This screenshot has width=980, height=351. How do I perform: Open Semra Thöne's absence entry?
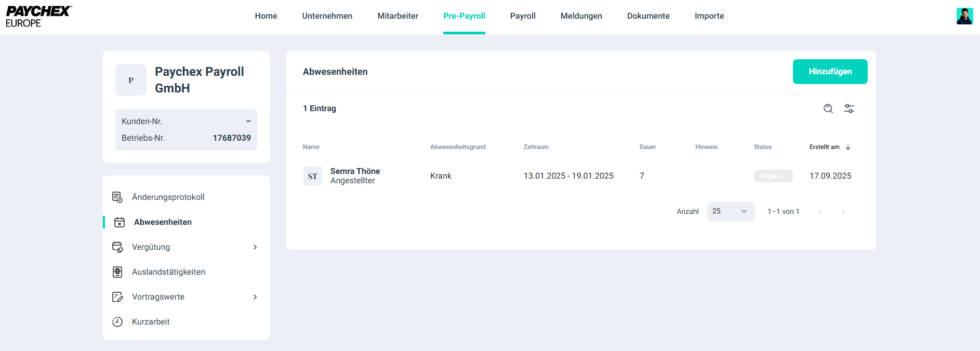tap(355, 171)
